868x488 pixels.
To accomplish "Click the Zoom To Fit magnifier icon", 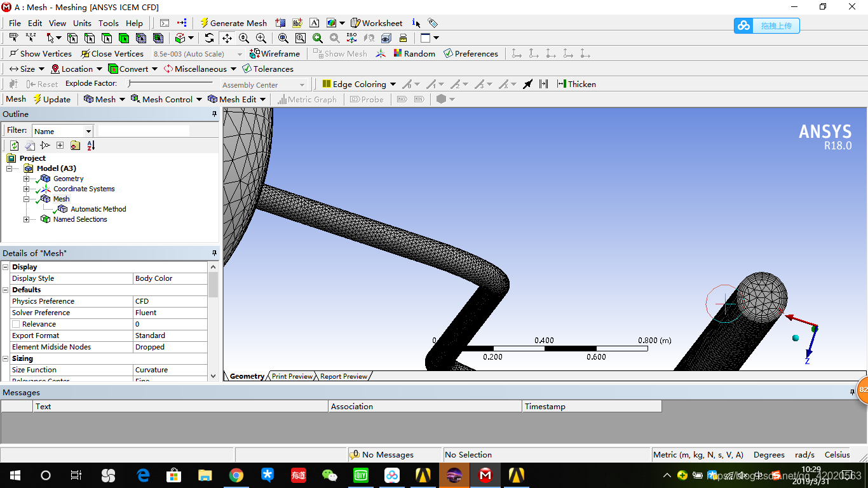I will (x=283, y=38).
